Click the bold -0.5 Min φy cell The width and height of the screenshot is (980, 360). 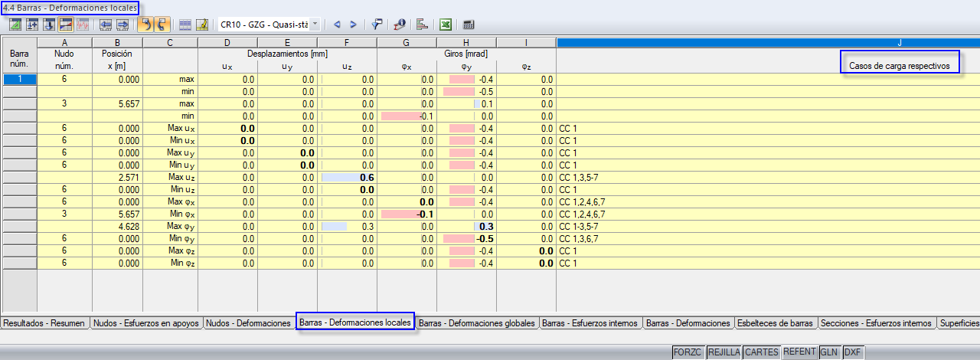tap(466, 238)
